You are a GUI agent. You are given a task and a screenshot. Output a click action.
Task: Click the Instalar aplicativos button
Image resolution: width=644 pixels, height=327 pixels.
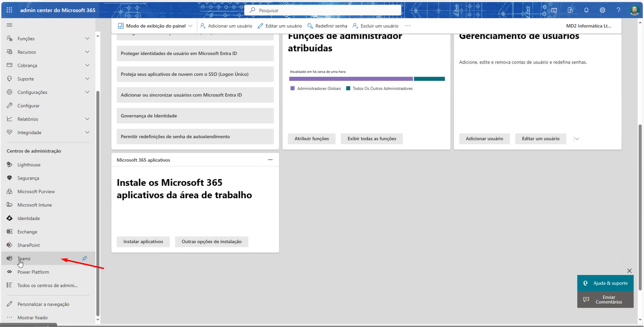coord(143,242)
